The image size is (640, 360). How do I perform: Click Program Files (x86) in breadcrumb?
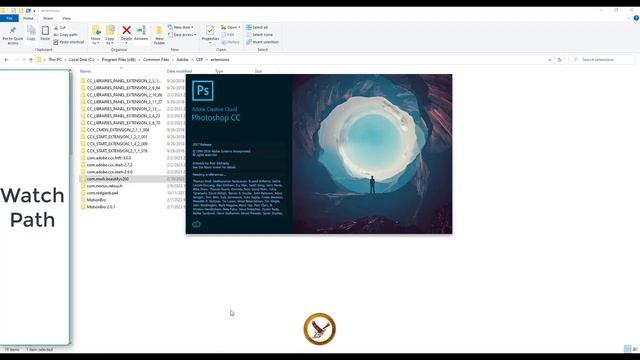(118, 60)
